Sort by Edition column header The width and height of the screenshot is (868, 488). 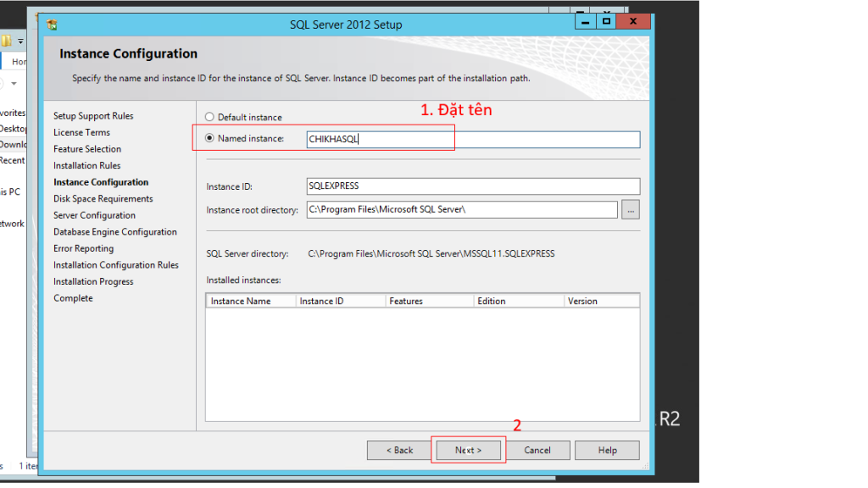pyautogui.click(x=519, y=301)
